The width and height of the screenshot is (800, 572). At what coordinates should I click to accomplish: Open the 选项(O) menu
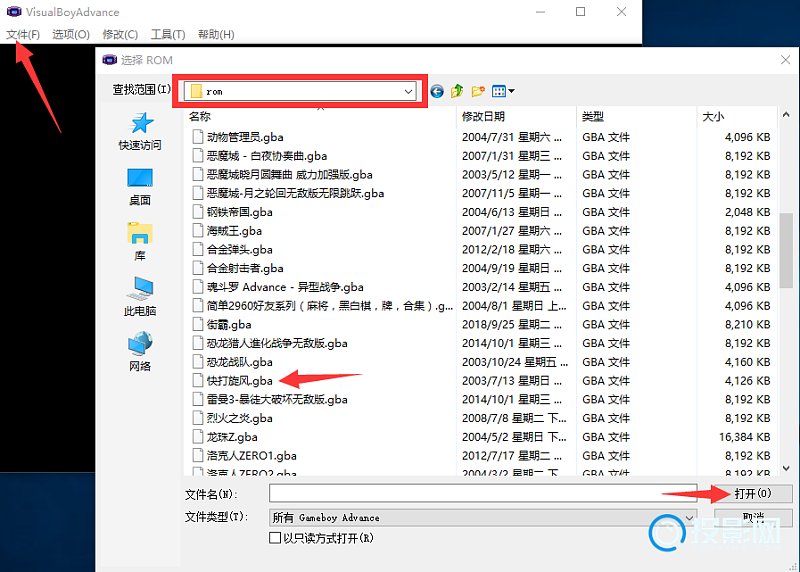71,34
